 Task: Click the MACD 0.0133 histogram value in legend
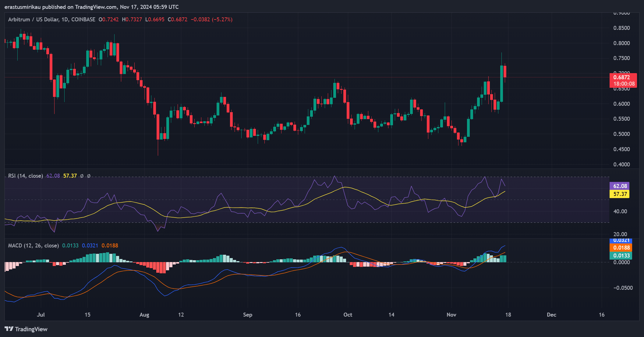point(70,246)
